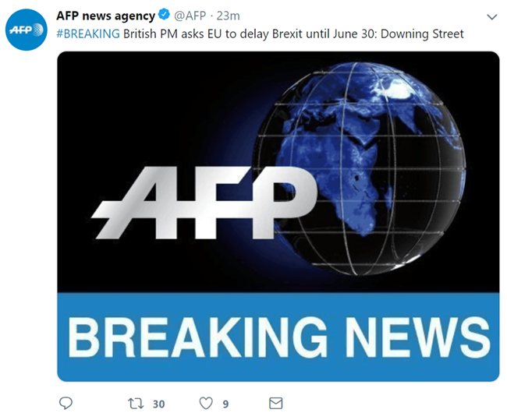Viewport: 507px width, 420px height.
Task: Click the silver AFP logo in the image
Action: (204, 203)
